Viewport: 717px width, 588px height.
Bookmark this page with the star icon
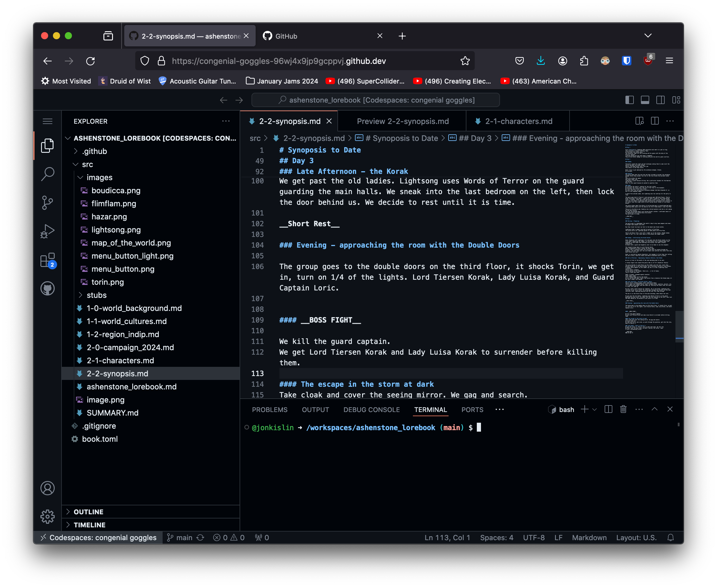pos(465,61)
